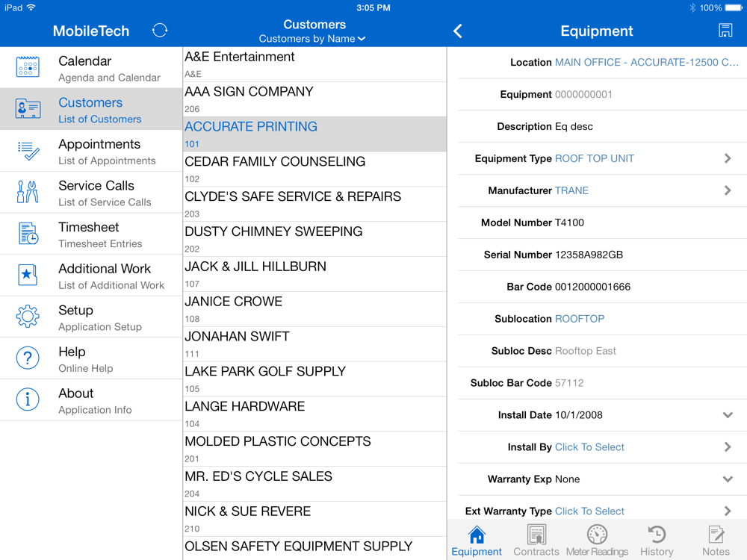Tap the sync refresh icon
The image size is (747, 560).
click(x=160, y=31)
